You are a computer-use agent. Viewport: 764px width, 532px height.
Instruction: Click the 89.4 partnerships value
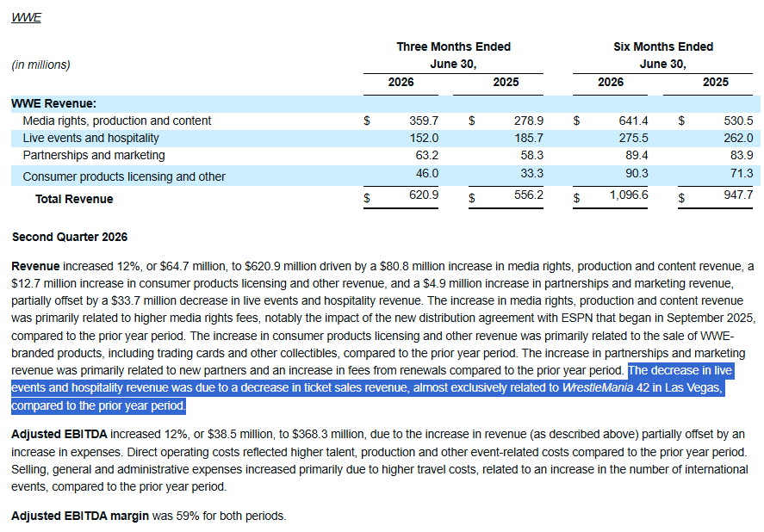(x=637, y=156)
